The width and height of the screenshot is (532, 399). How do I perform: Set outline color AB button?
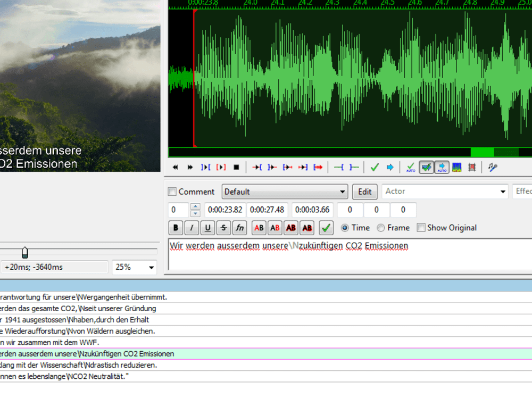(x=291, y=228)
